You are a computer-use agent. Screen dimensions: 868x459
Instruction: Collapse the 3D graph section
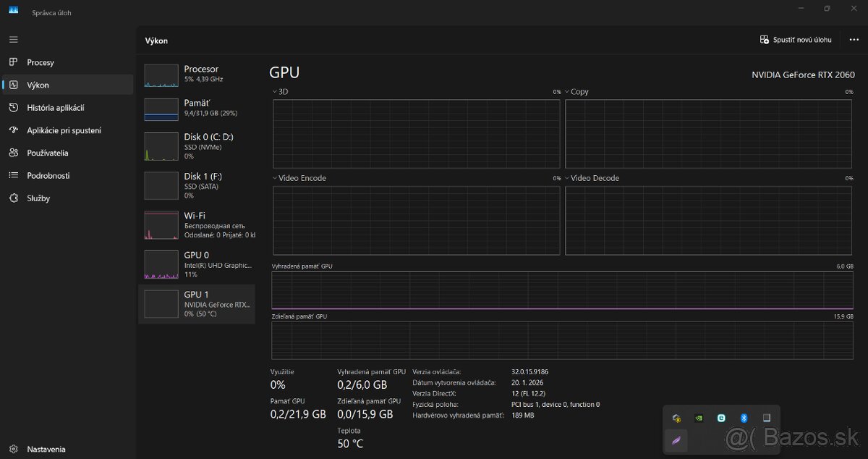273,91
